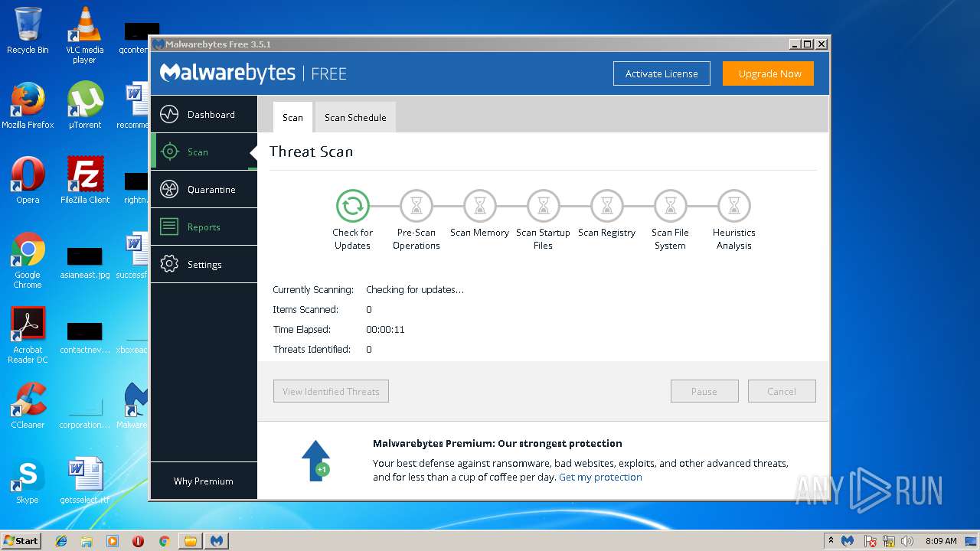
Task: Click the Check for Updates stage icon
Action: click(353, 206)
